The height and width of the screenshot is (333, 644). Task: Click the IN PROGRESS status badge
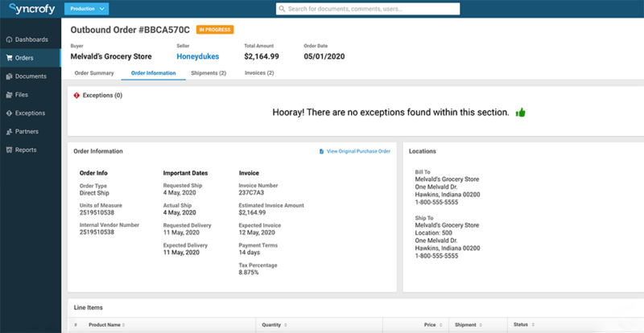215,30
